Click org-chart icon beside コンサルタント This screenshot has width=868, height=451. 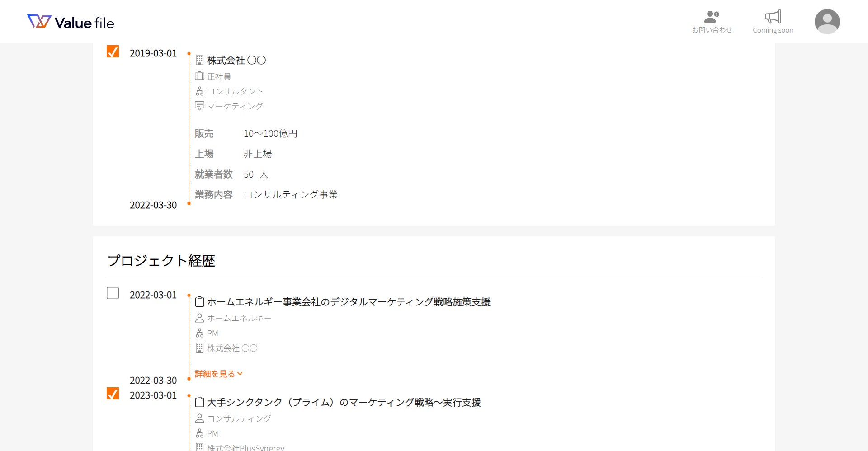tap(199, 91)
